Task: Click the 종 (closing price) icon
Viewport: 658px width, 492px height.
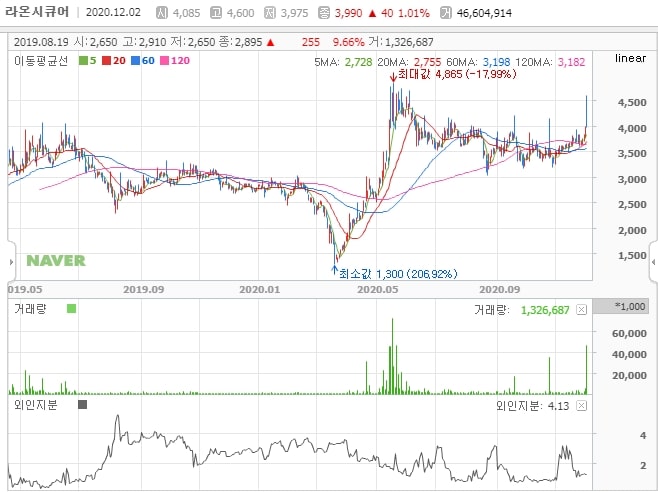Action: pos(324,13)
